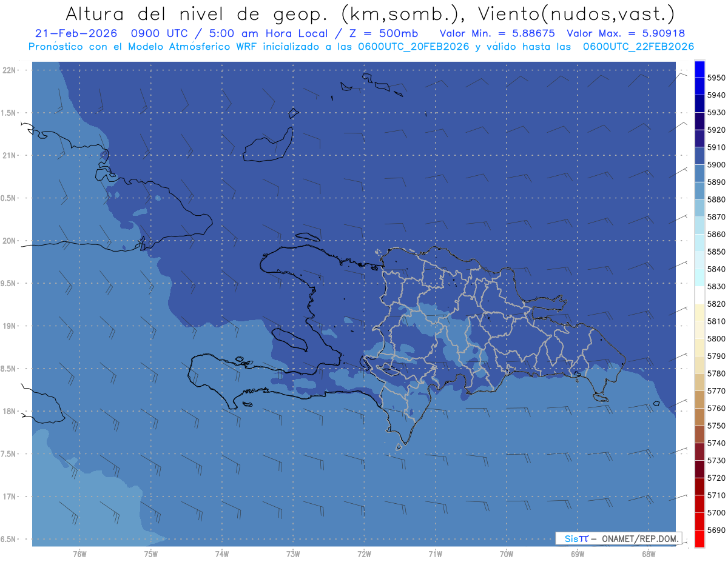Click the '19N' latitude label
Screen dimensions: 728x562
pos(9,326)
